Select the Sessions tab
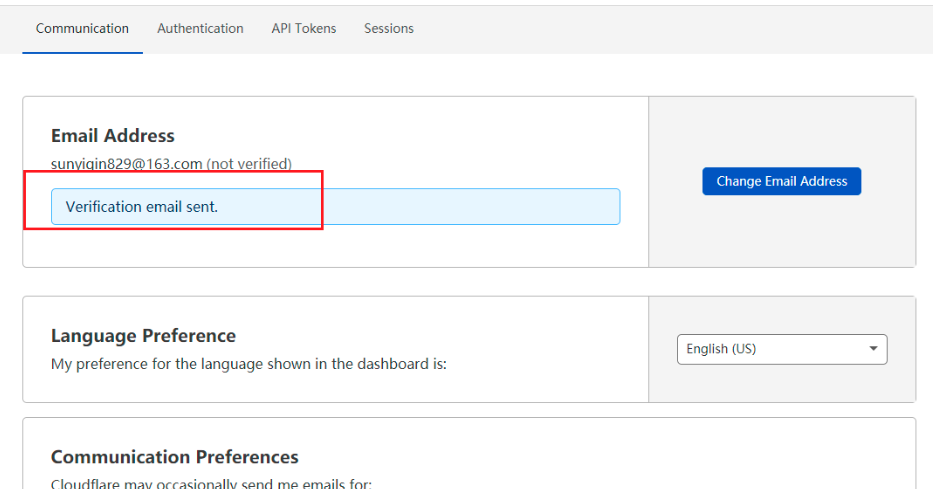The height and width of the screenshot is (489, 933). [x=389, y=29]
